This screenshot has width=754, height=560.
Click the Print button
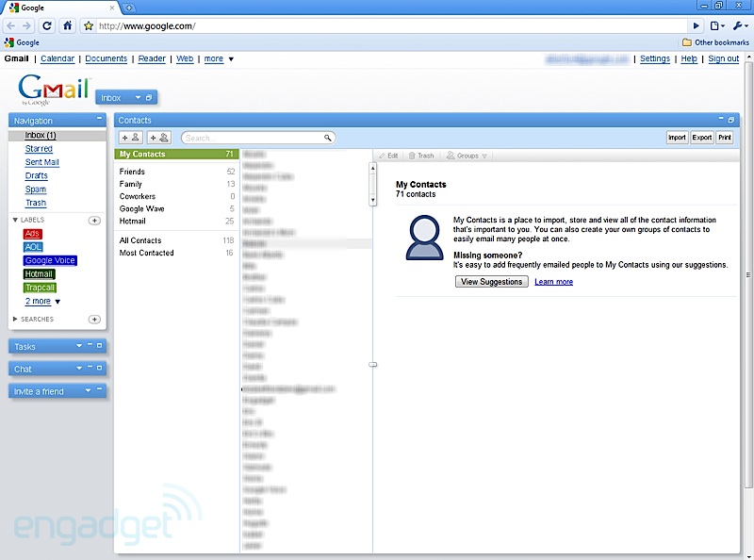(x=724, y=138)
